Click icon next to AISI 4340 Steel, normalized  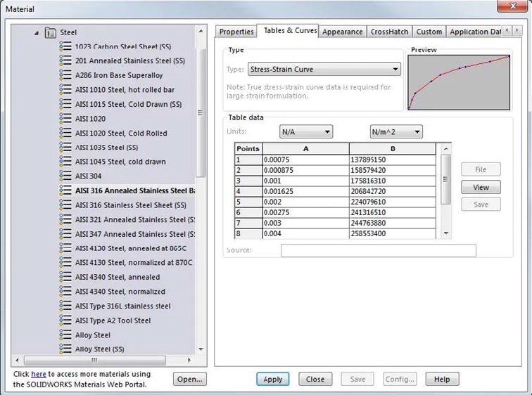click(x=65, y=292)
